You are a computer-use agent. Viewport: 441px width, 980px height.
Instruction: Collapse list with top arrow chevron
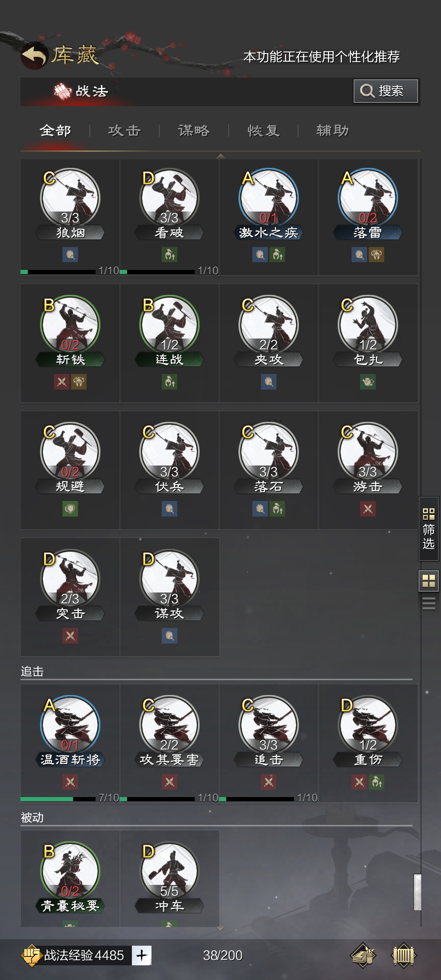[x=220, y=156]
